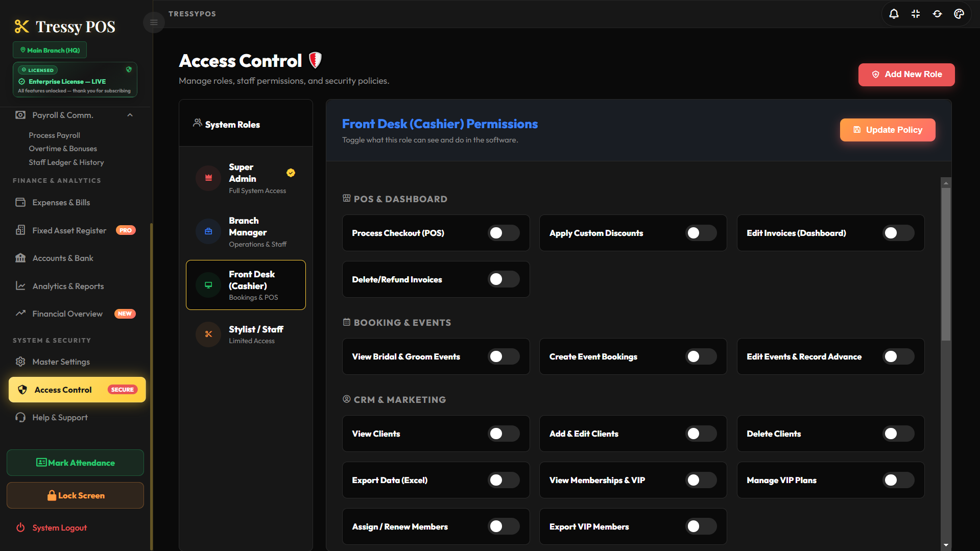Open Staff Ledger & History item

click(66, 162)
